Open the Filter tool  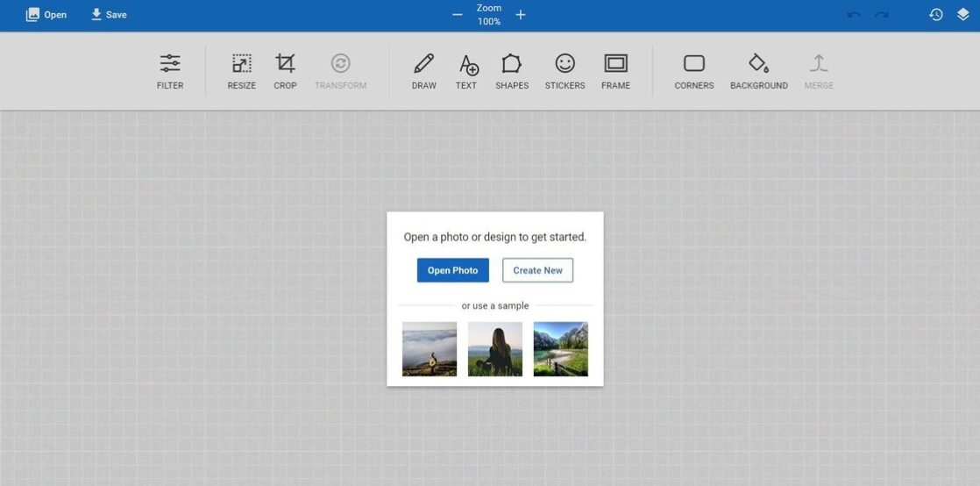170,71
